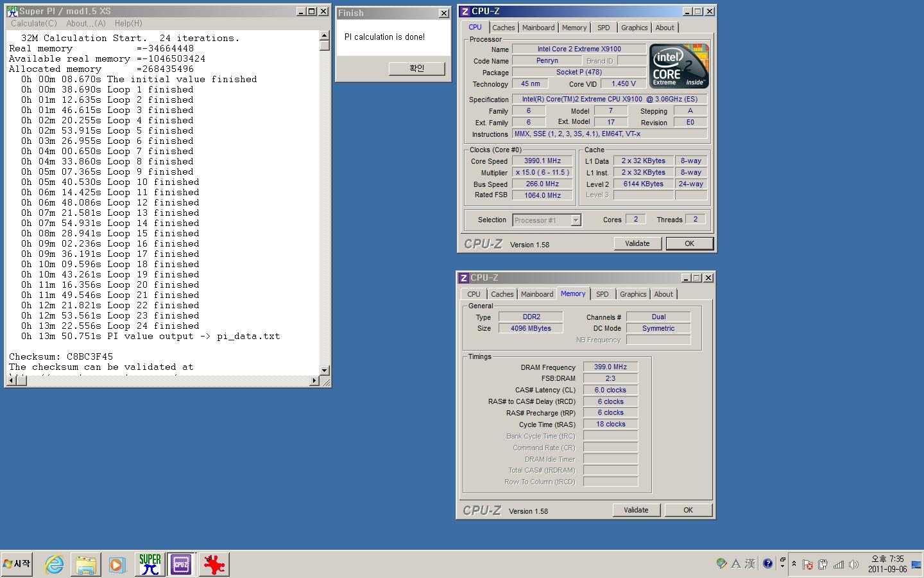Viewport: 924px width, 578px height.
Task: Click the bottom CPU-Z title bar Z icon
Action: pyautogui.click(x=464, y=278)
